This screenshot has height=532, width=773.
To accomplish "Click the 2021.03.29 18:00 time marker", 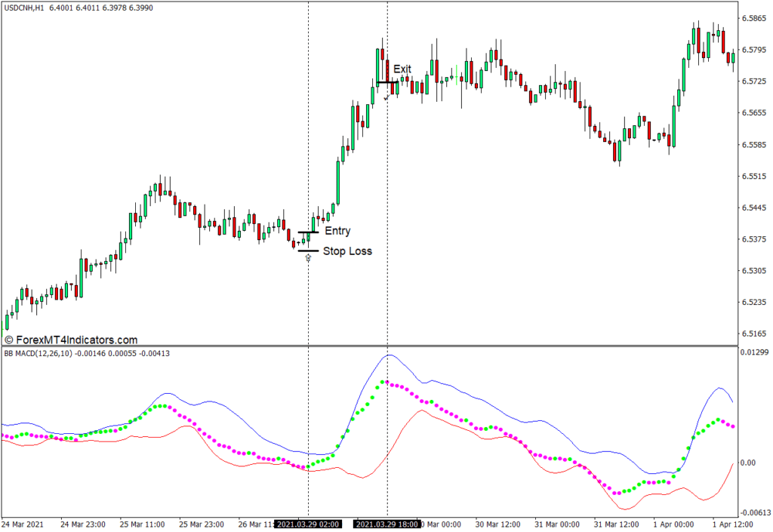I will click(x=387, y=524).
